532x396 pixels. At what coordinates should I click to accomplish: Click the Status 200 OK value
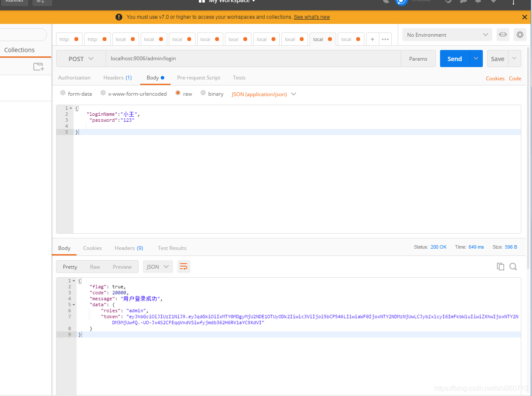tap(438, 247)
